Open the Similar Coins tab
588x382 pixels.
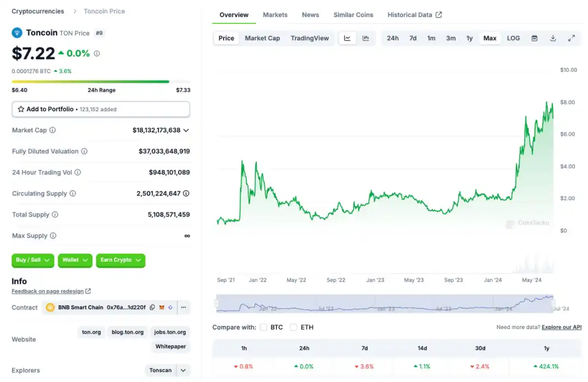[353, 15]
